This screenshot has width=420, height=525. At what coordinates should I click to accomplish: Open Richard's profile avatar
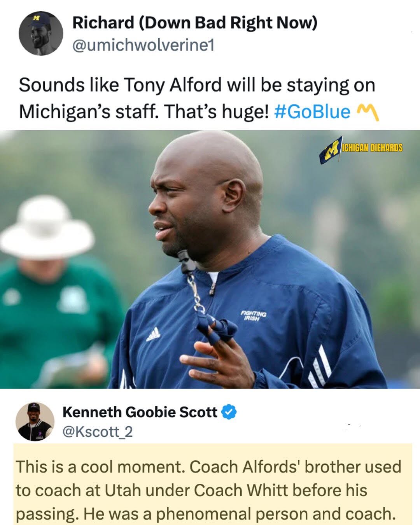(41, 33)
